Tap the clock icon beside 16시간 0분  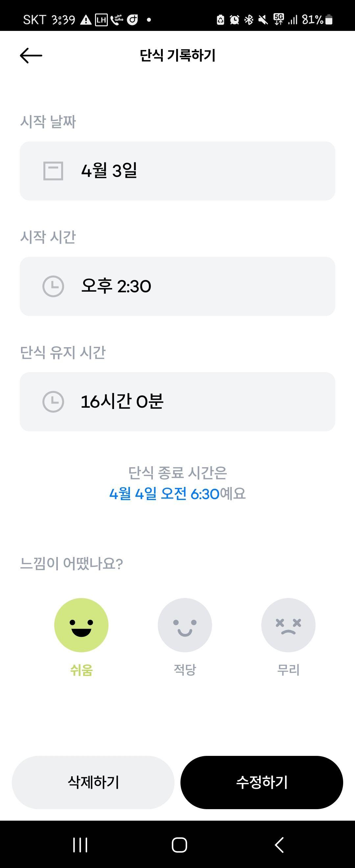point(53,402)
